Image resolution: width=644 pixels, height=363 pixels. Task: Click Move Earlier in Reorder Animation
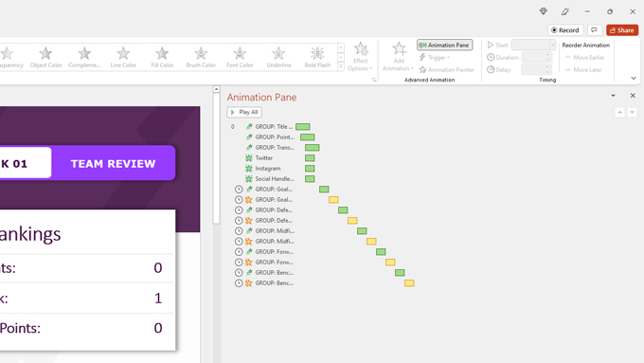click(585, 58)
